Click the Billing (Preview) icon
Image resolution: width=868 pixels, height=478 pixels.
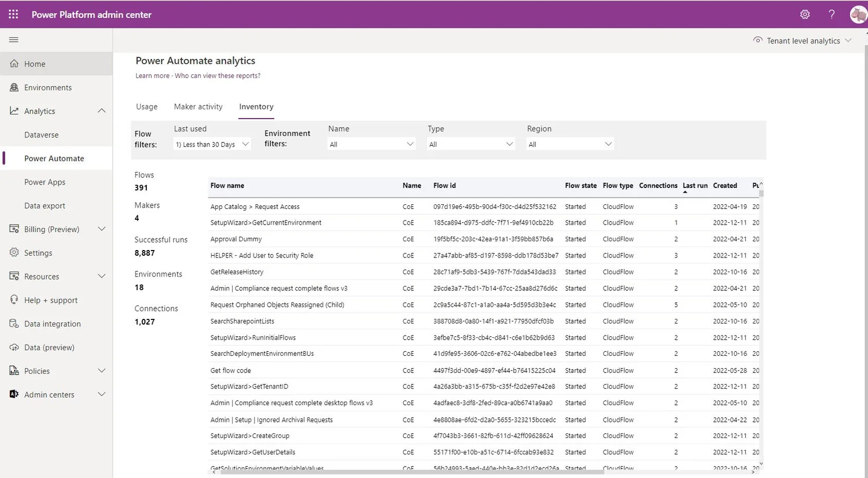click(x=14, y=229)
